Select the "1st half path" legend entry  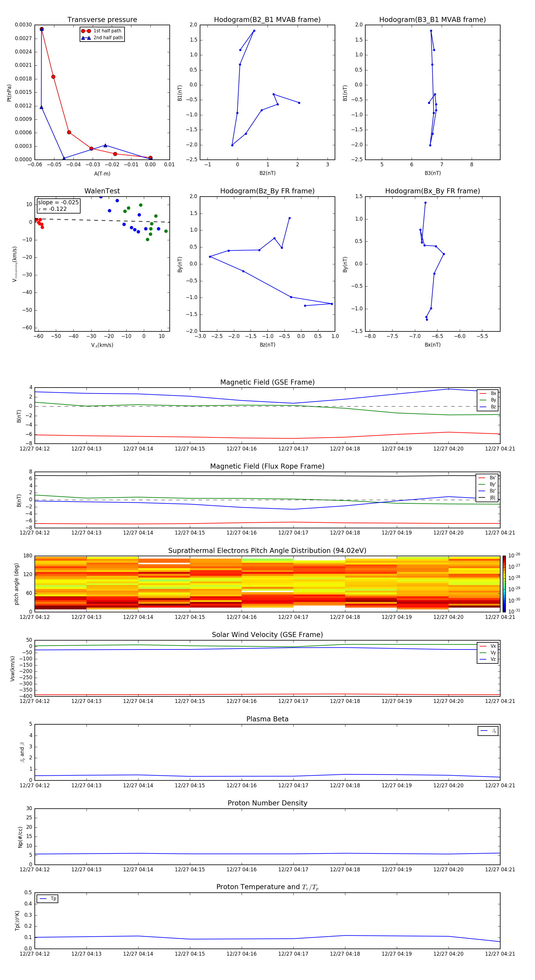pyautogui.click(x=101, y=31)
